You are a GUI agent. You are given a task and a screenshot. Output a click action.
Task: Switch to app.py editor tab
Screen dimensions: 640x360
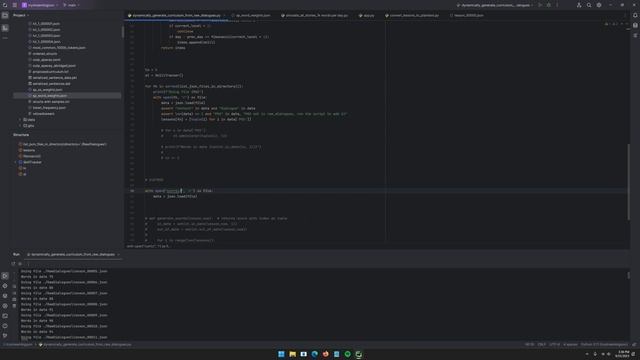pyautogui.click(x=366, y=16)
